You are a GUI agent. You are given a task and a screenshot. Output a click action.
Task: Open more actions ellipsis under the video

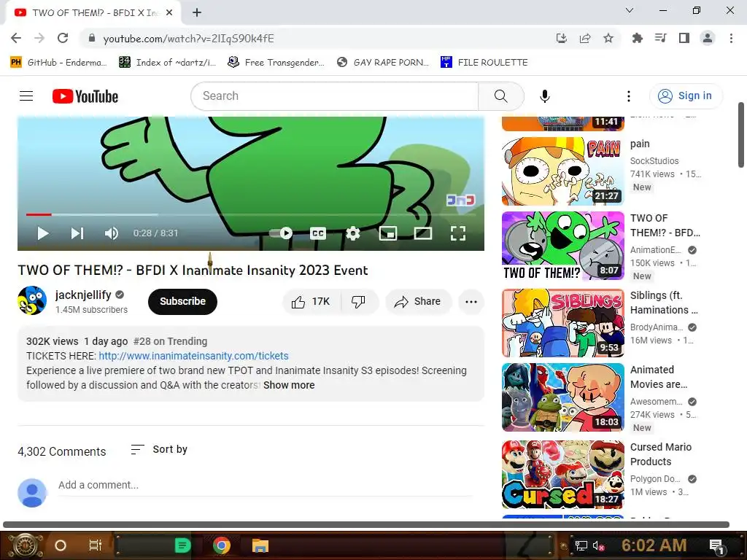tap(471, 301)
